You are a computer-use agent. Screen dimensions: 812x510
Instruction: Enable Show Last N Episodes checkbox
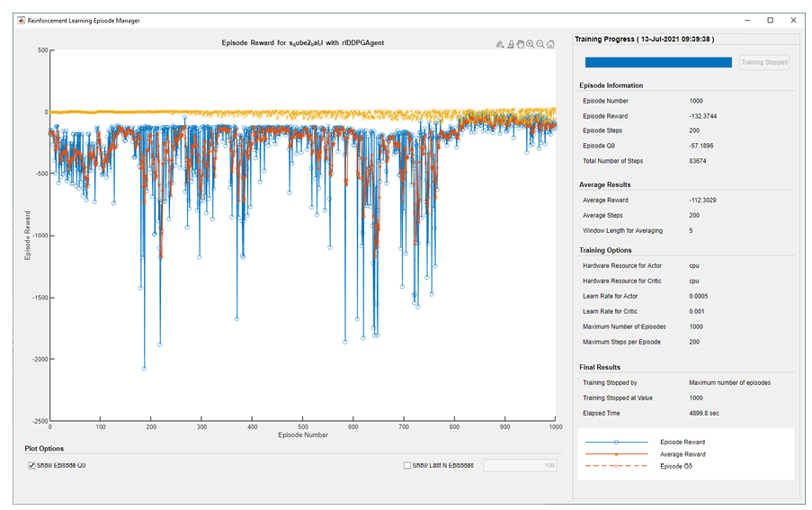pyautogui.click(x=407, y=465)
